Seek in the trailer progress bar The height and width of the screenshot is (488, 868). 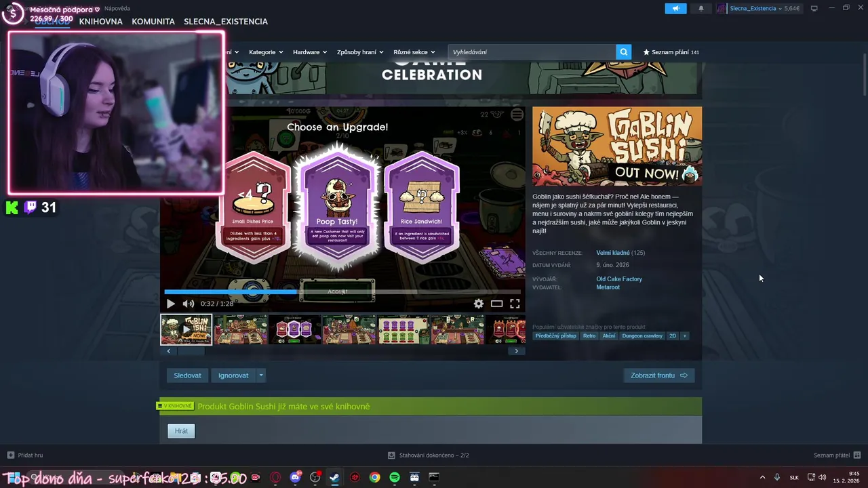(342, 292)
